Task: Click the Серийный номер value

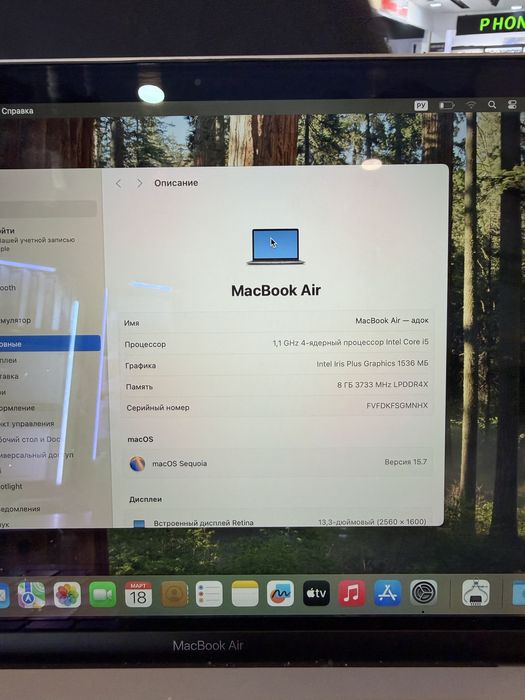Action: (x=396, y=405)
